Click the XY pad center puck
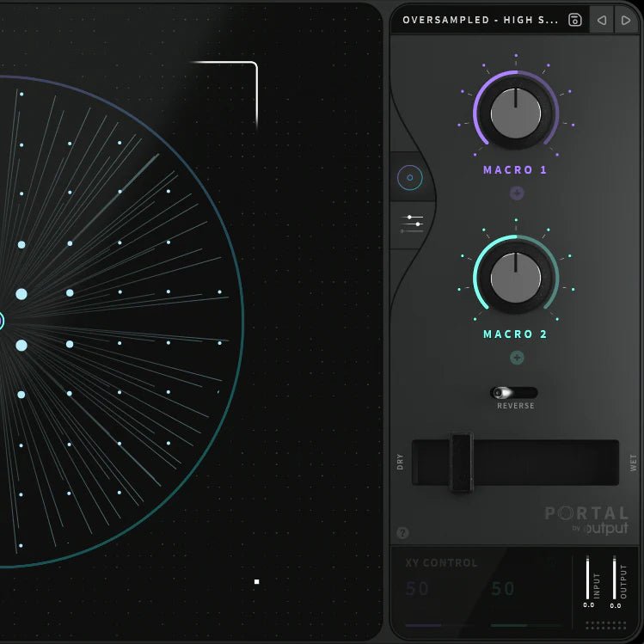The width and height of the screenshot is (644, 644). (1, 322)
